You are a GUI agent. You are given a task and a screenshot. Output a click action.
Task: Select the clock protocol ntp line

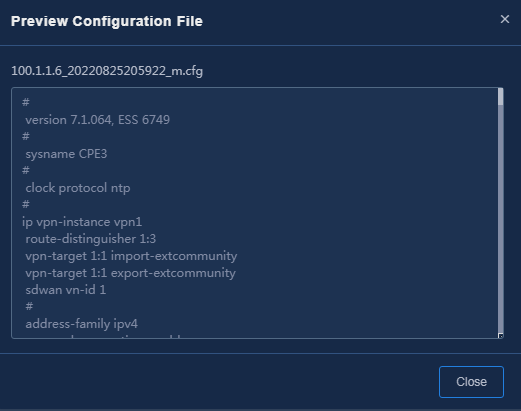click(78, 188)
